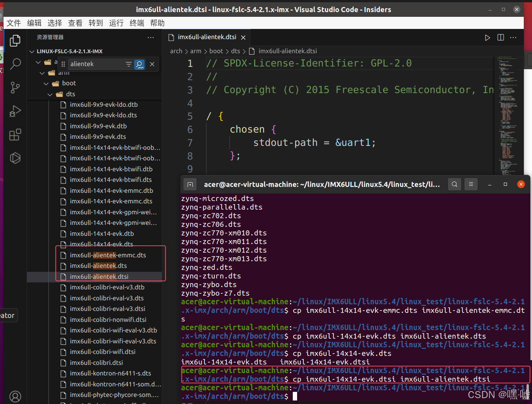The image size is (532, 404).
Task: Click arm in the editor breadcrumb path
Action: coord(196,51)
